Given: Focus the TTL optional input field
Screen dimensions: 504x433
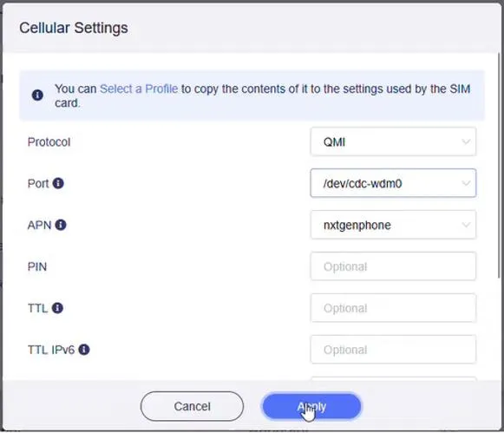Looking at the screenshot, I should coord(393,308).
